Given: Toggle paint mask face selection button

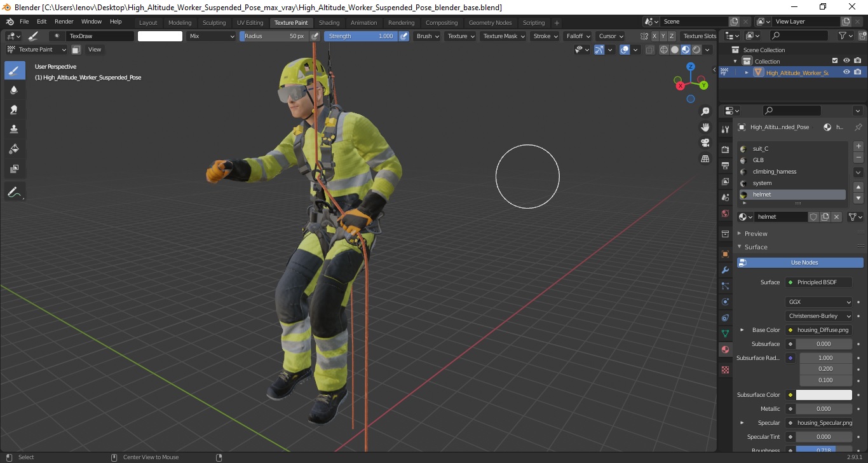Looking at the screenshot, I should pyautogui.click(x=76, y=50).
